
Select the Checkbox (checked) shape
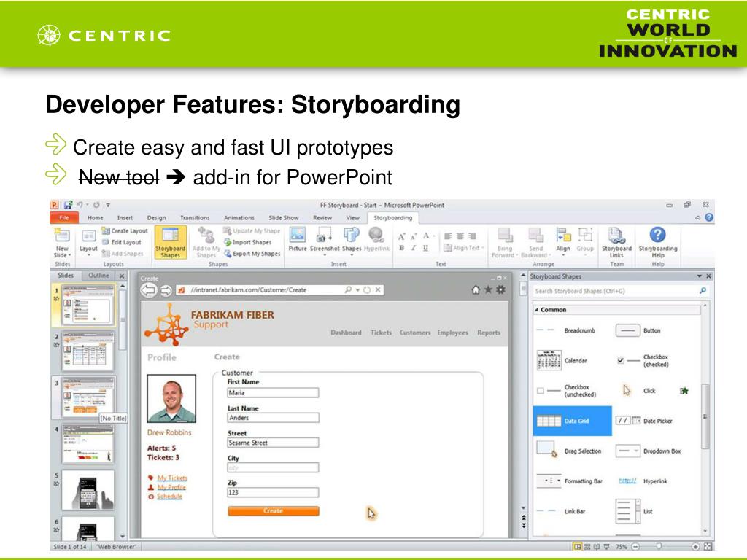point(643,360)
